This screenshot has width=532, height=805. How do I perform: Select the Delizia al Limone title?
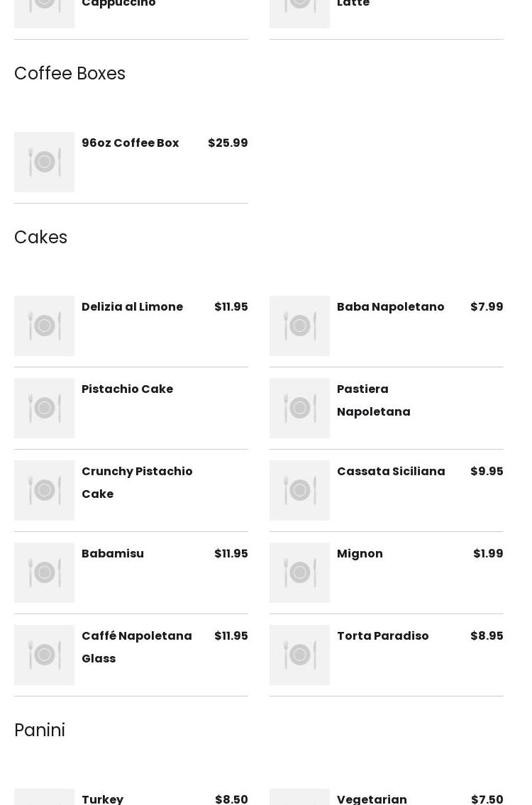[x=132, y=307]
